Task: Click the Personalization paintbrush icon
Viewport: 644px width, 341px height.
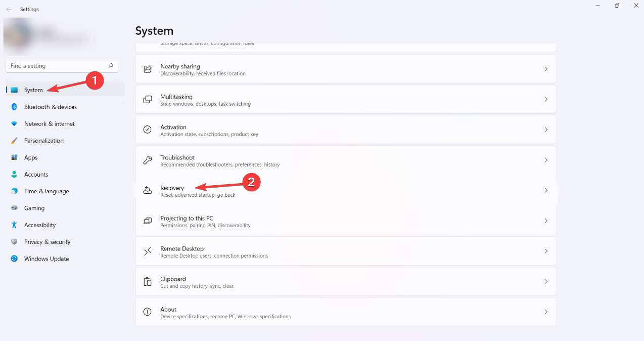Action: click(x=14, y=141)
